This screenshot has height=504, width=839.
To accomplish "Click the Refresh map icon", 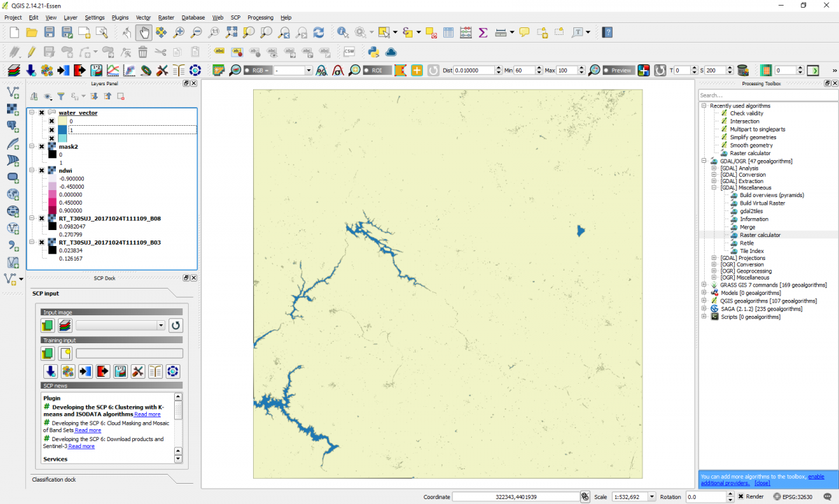I will click(319, 32).
